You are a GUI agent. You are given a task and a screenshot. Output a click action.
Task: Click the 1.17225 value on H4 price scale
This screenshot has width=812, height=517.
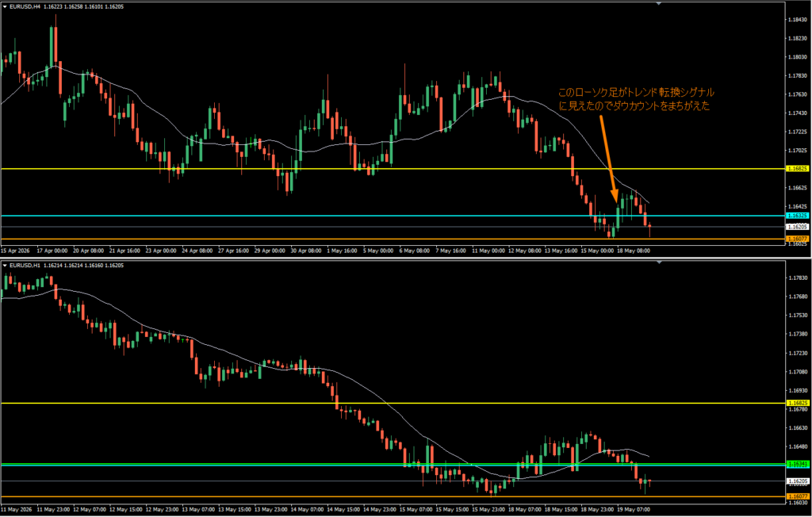pos(796,132)
